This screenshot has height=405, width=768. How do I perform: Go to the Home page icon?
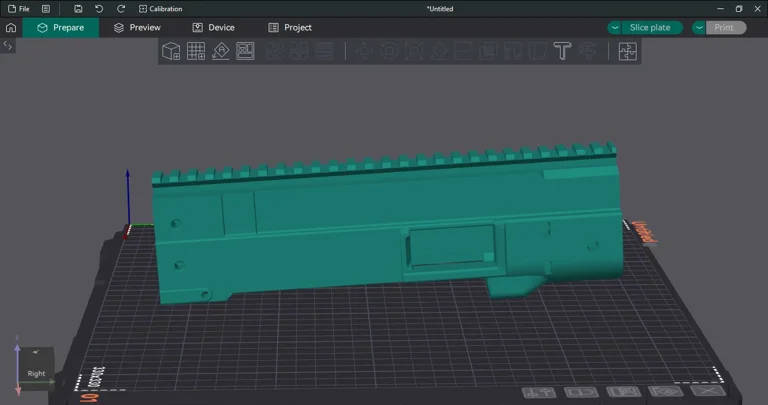coord(11,28)
